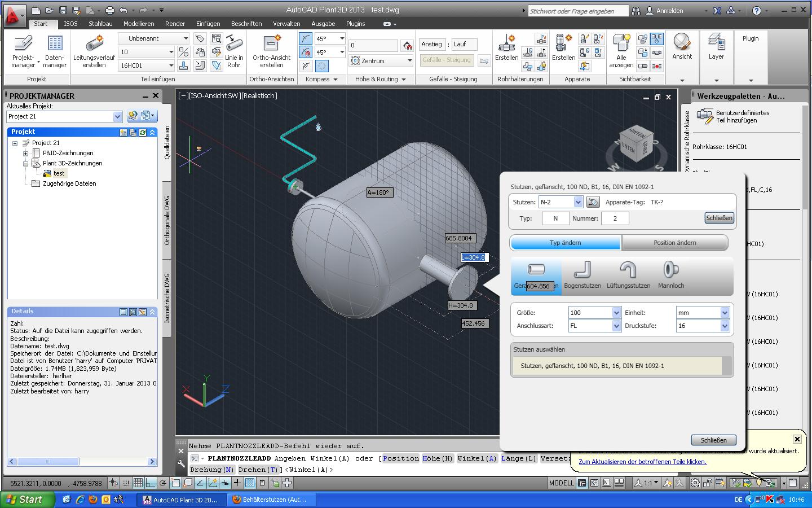Toggle the first compass snap button
This screenshot has width=812, height=508.
click(x=306, y=38)
